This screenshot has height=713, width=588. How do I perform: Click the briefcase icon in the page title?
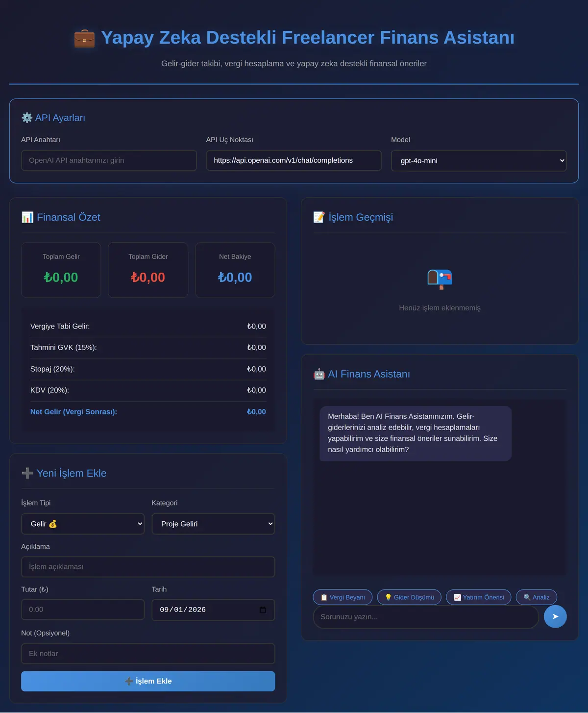[84, 38]
